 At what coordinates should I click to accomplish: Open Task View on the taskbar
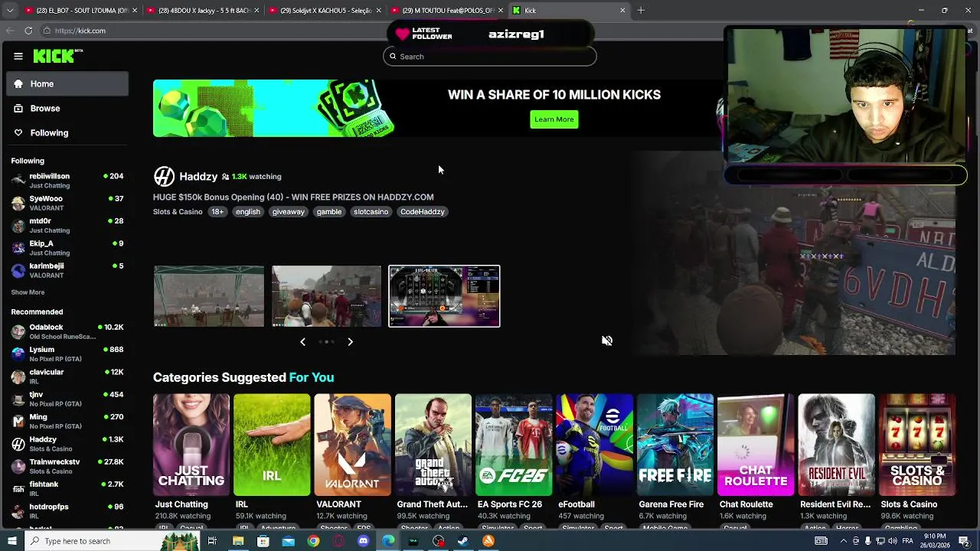pos(212,541)
